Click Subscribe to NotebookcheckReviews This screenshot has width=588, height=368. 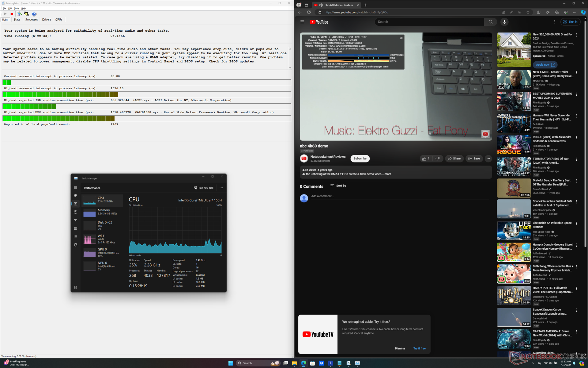(360, 159)
